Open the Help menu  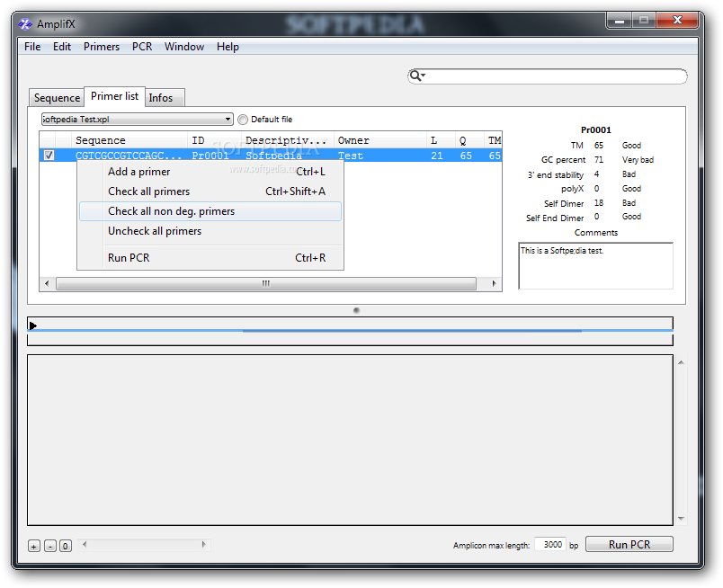228,47
